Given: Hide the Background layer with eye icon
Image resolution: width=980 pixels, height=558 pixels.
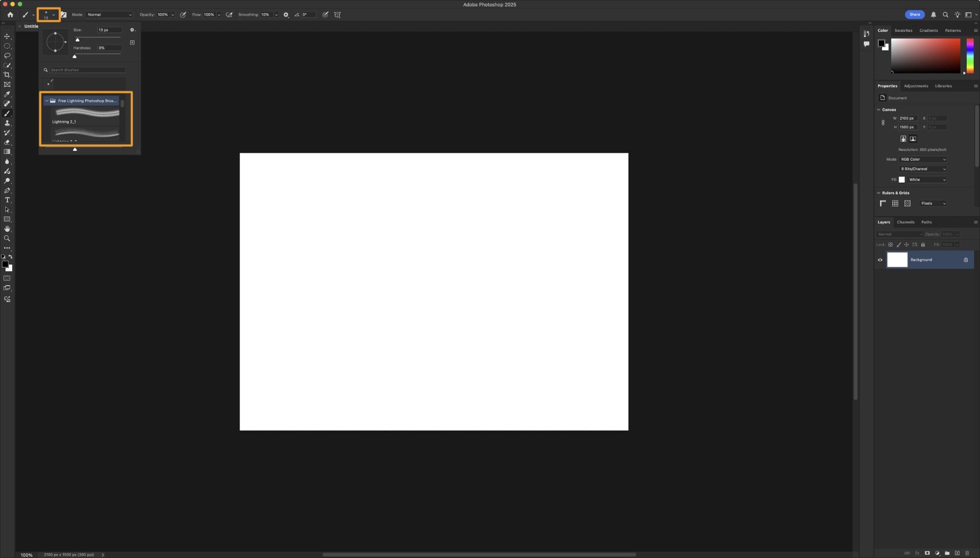Looking at the screenshot, I should click(x=880, y=260).
